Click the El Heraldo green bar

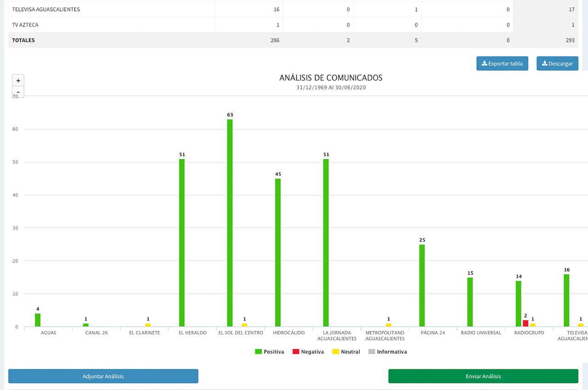click(182, 243)
